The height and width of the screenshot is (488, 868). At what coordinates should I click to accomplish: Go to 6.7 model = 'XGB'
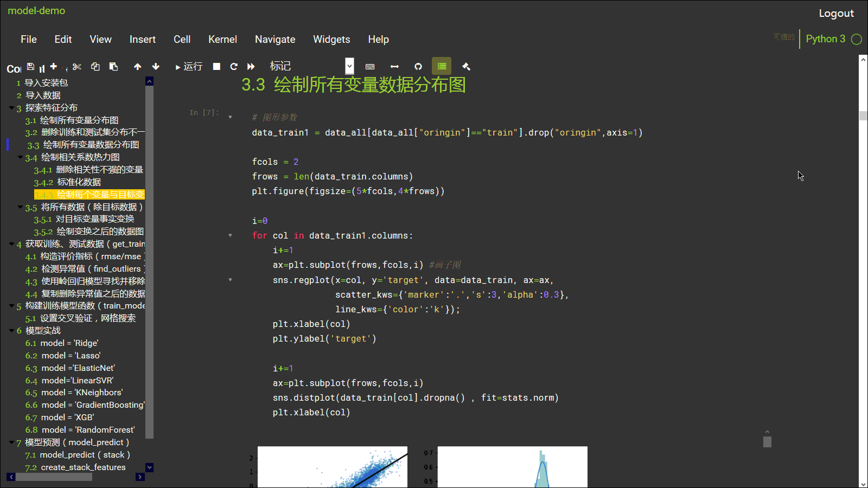click(60, 418)
